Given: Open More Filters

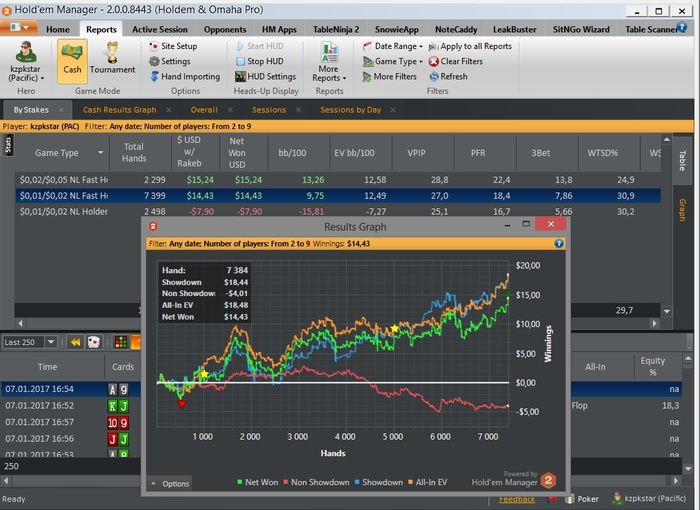Looking at the screenshot, I should [389, 76].
